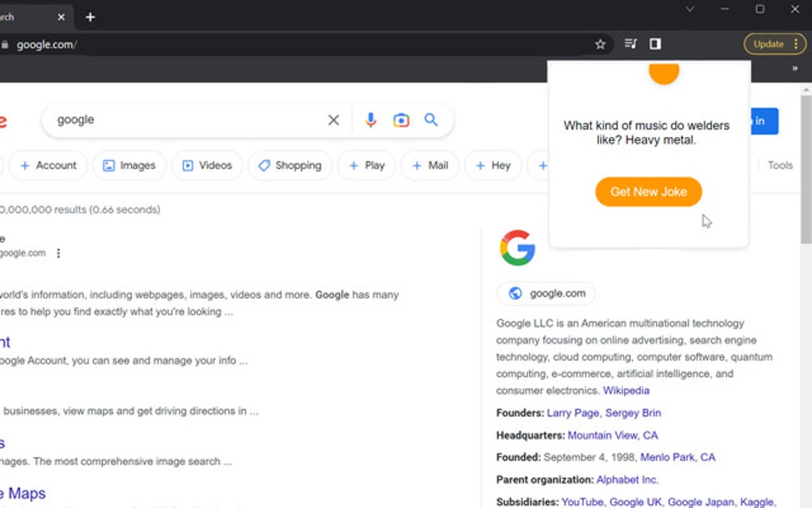Switch to the Images search tab
The width and height of the screenshot is (812, 508).
129,165
